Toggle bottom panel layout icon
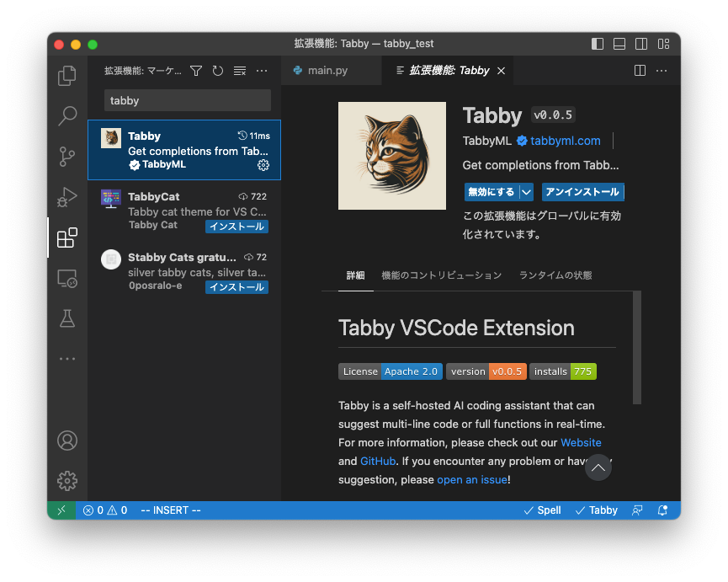 (x=619, y=44)
